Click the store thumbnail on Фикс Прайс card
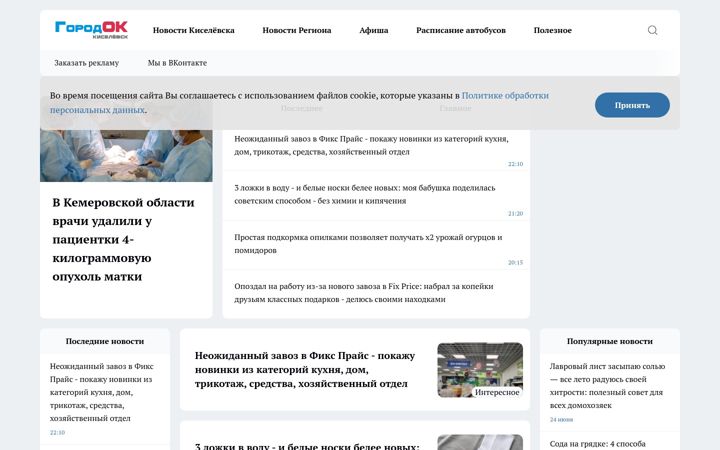The image size is (720, 450). (x=480, y=370)
